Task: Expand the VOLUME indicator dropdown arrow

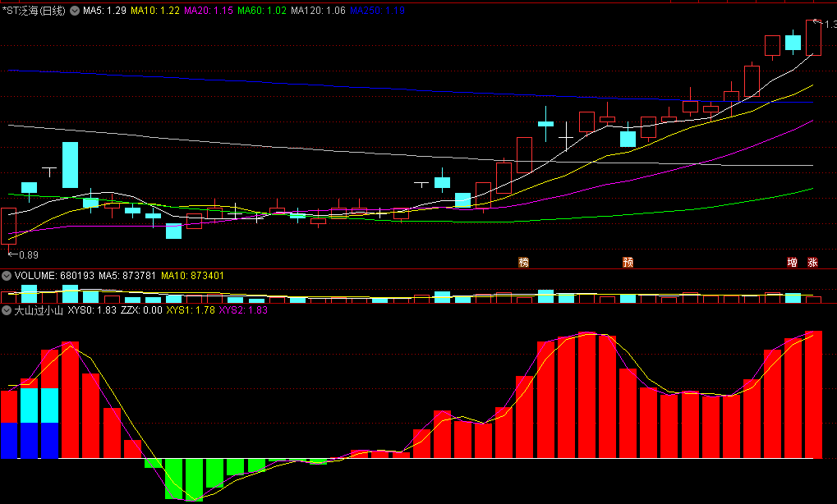Action: pyautogui.click(x=7, y=276)
